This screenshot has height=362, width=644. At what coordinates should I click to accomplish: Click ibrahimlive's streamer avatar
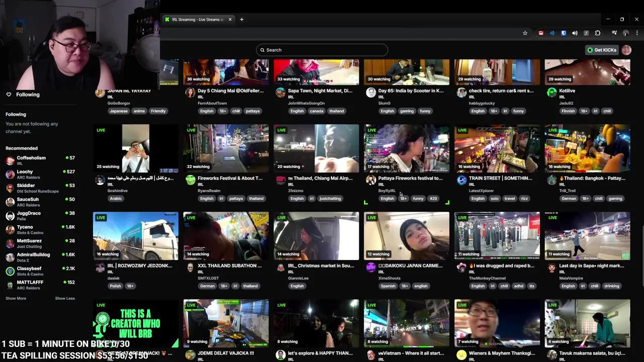[100, 180]
